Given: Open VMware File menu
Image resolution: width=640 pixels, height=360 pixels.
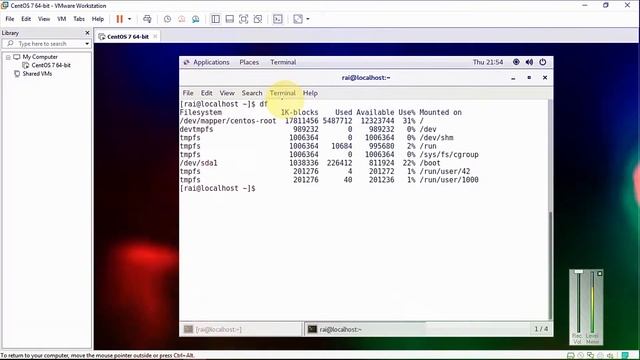Looking at the screenshot, I should 10,19.
